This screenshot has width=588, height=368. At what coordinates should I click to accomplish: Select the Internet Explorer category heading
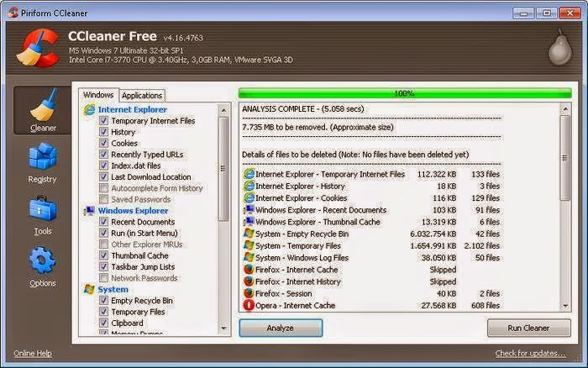133,109
